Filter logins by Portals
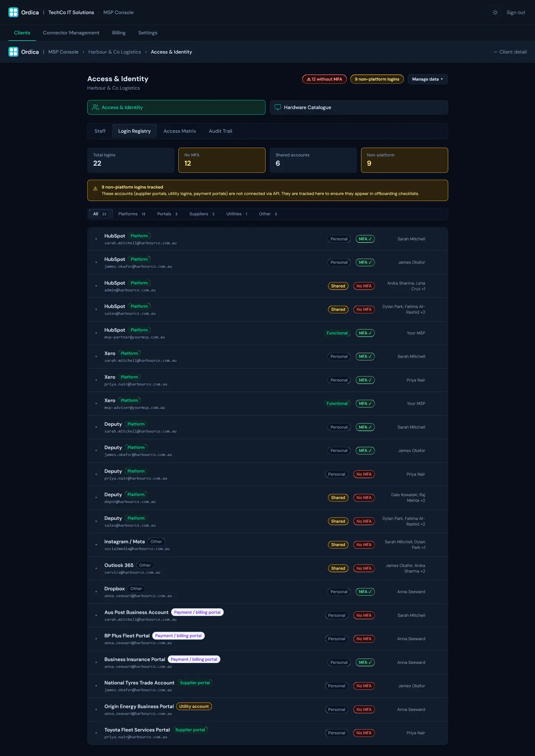 point(167,214)
